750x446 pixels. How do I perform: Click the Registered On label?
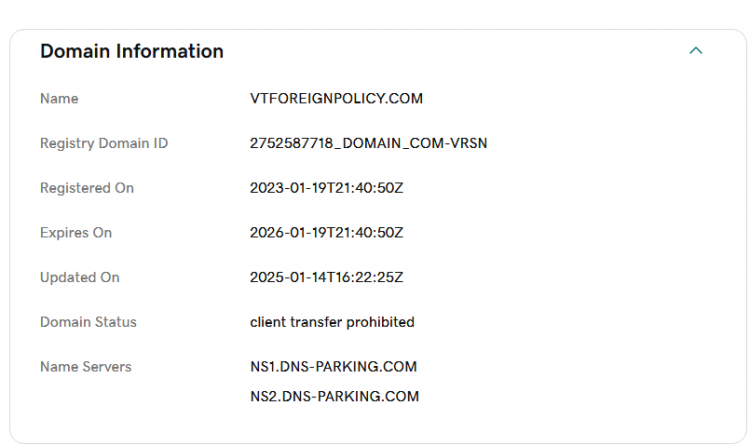(x=87, y=188)
